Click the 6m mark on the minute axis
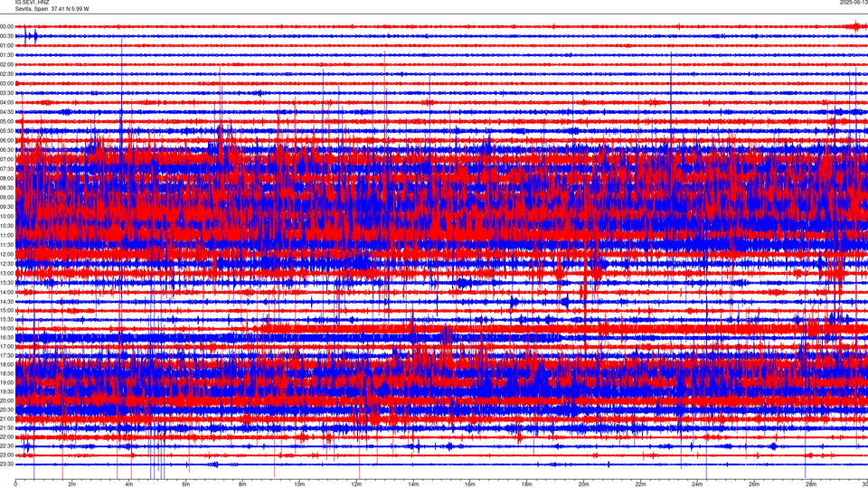Viewport: 868px width, 488px height. click(x=186, y=484)
